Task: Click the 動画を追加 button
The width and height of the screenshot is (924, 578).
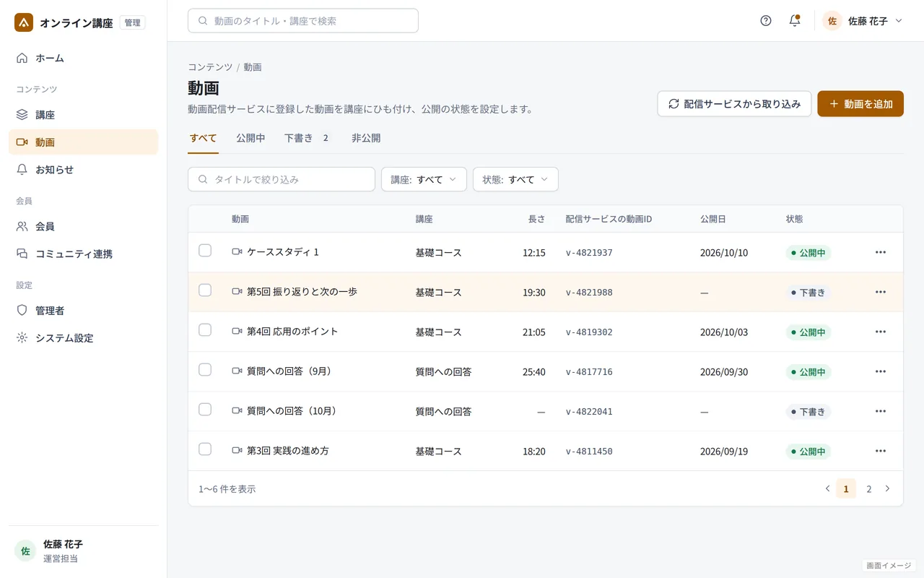Action: pos(860,104)
